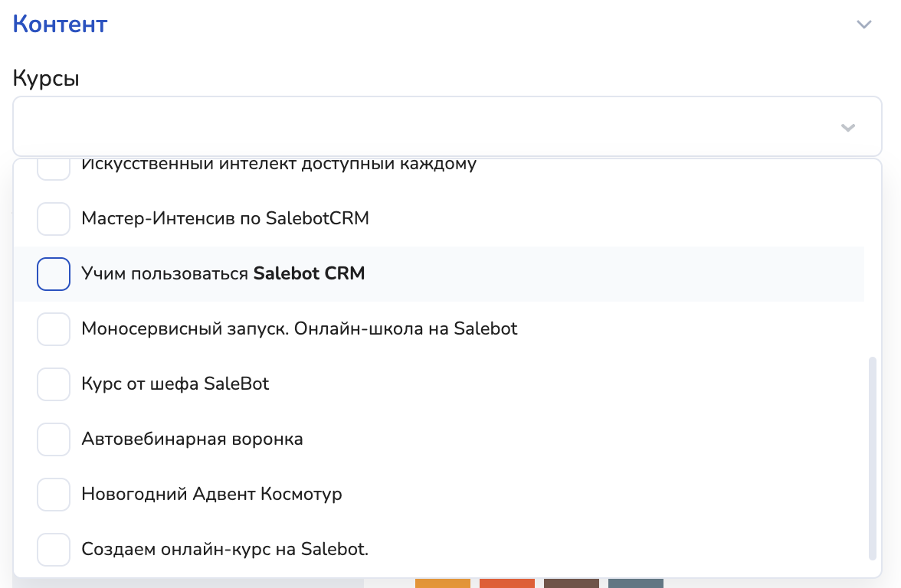
Task: Pick the Новогодний Адвент Космотур option text
Action: 211,494
